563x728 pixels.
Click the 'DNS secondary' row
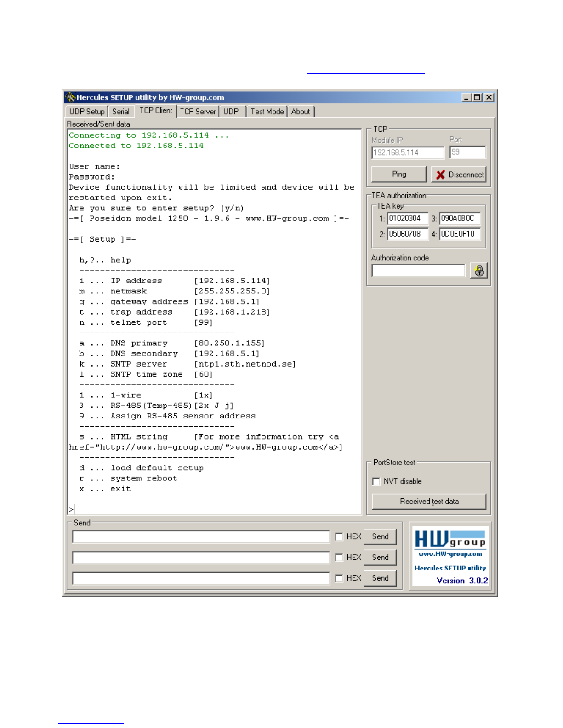coord(170,354)
